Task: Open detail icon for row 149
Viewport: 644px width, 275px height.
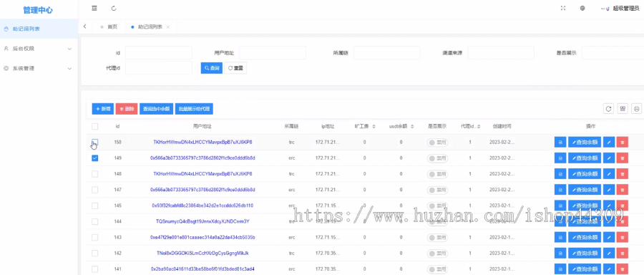Action: [x=560, y=158]
